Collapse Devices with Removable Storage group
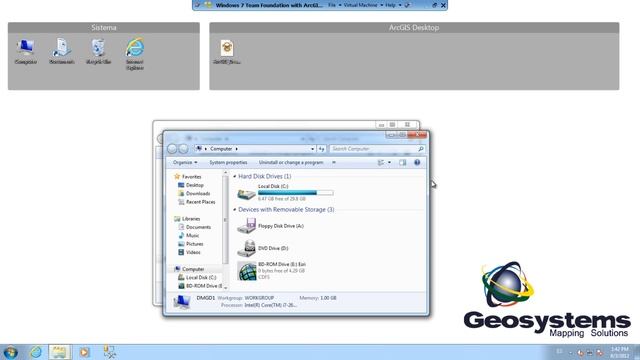This screenshot has height=360, width=640. click(x=235, y=209)
